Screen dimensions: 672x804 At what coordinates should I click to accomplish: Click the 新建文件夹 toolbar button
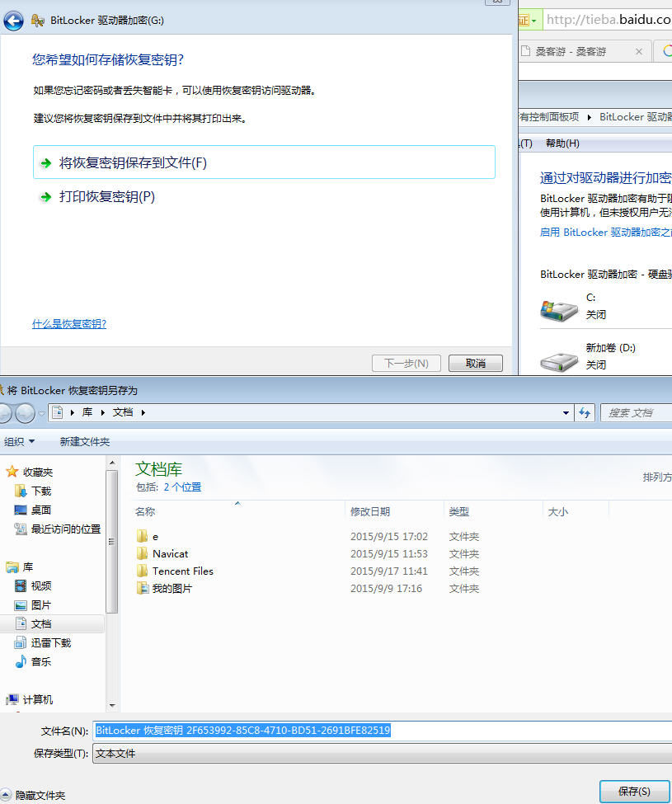point(85,441)
